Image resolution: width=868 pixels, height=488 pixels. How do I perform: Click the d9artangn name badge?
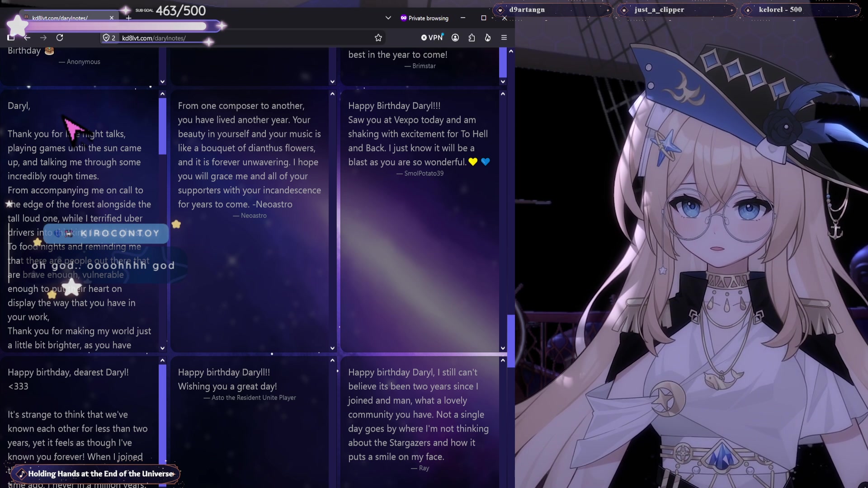point(552,10)
